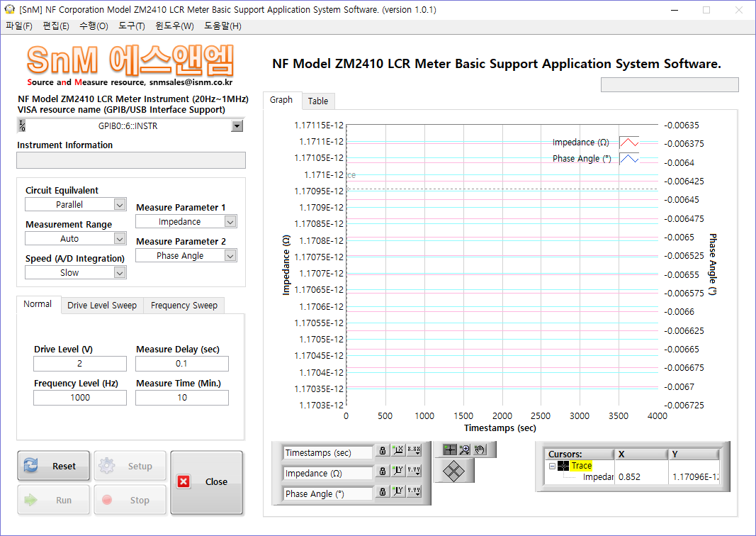Open the 수행(O) menu
This screenshot has width=756, height=536.
(94, 26)
